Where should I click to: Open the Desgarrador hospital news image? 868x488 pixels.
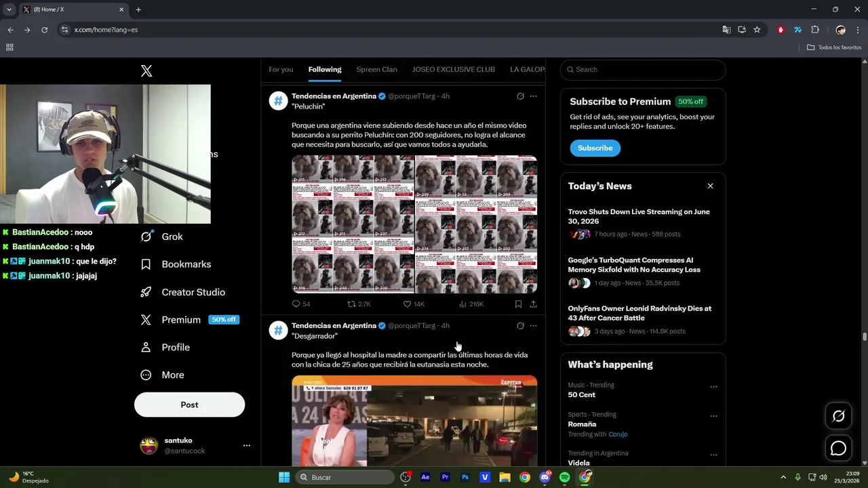(x=414, y=421)
